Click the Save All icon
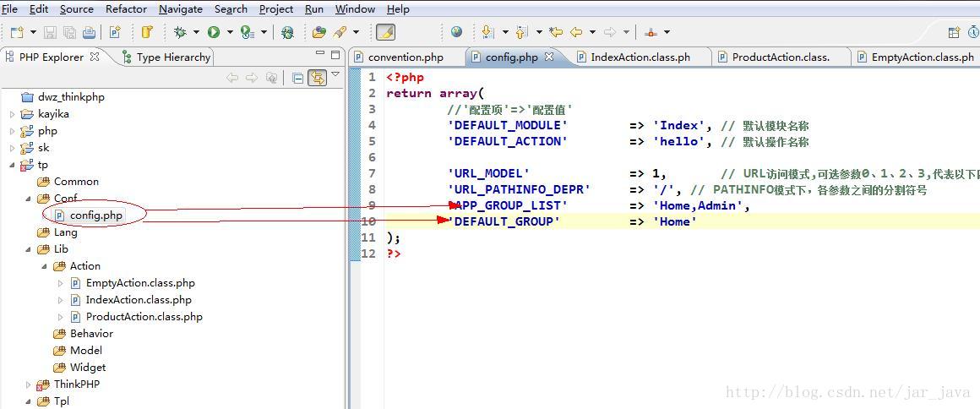This screenshot has height=409, width=980. tap(69, 32)
